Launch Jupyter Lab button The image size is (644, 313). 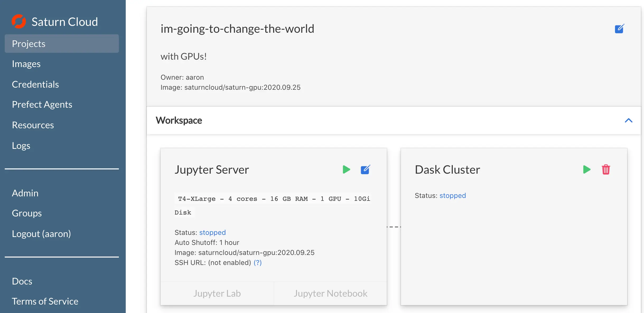[x=217, y=293]
